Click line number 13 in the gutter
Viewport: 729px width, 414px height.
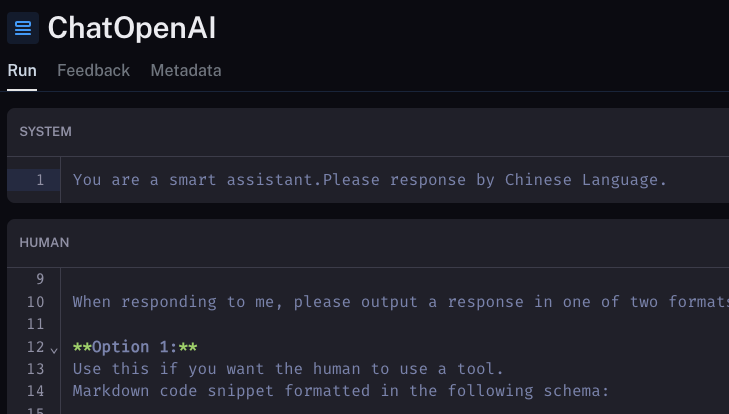[x=36, y=369]
